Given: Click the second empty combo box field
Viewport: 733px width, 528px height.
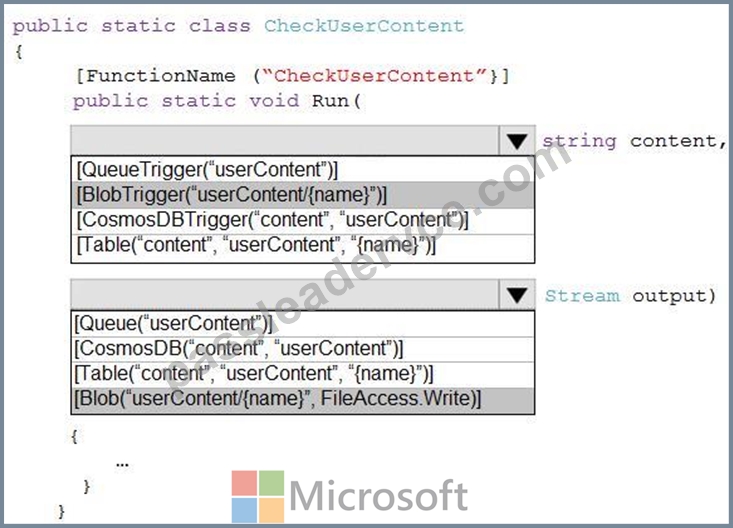Looking at the screenshot, I should [x=285, y=295].
